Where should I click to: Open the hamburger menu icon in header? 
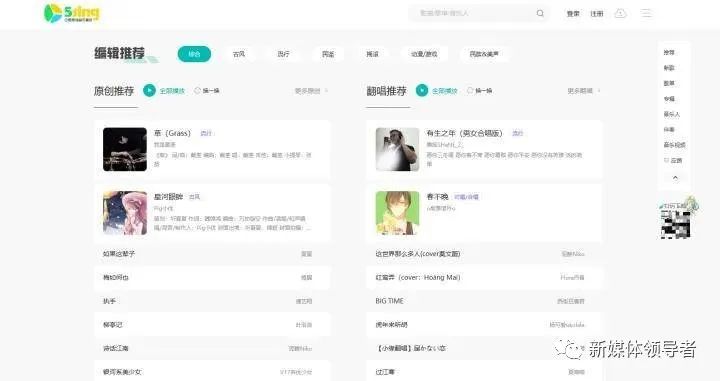pos(647,13)
